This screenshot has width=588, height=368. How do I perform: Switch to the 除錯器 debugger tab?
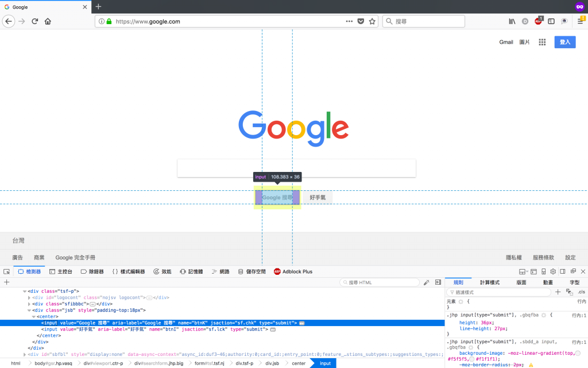click(92, 271)
